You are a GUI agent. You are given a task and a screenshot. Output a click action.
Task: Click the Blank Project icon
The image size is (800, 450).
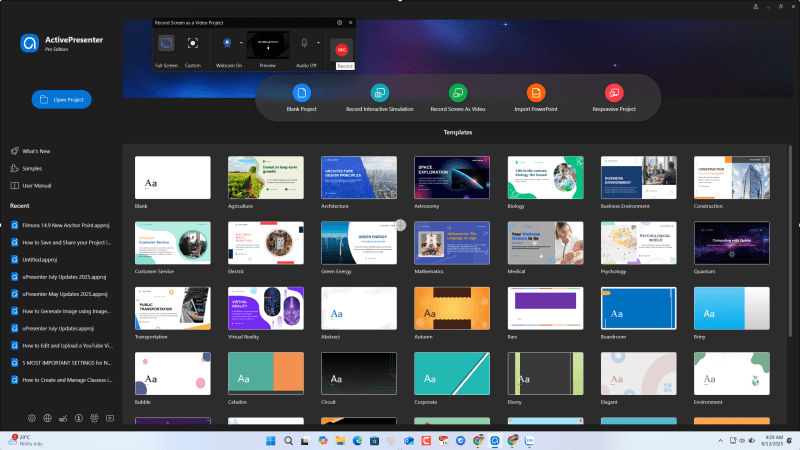301,93
